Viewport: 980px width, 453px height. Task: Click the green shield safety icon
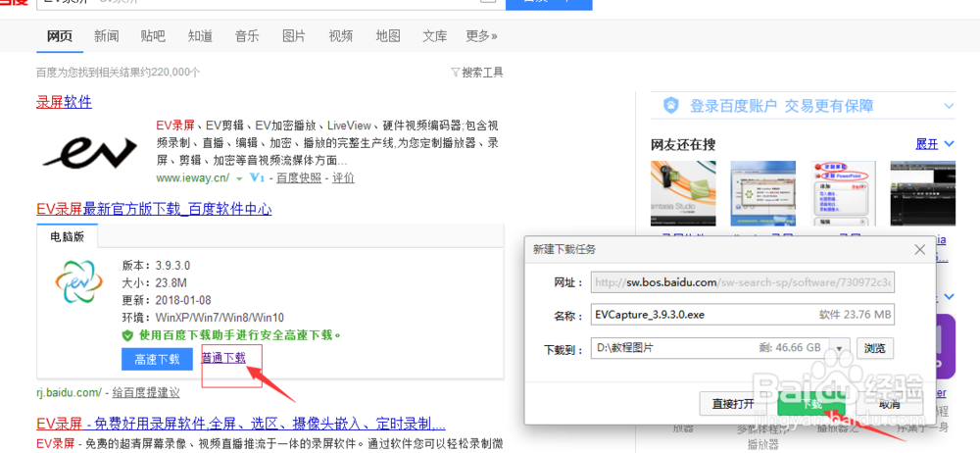coord(127,335)
